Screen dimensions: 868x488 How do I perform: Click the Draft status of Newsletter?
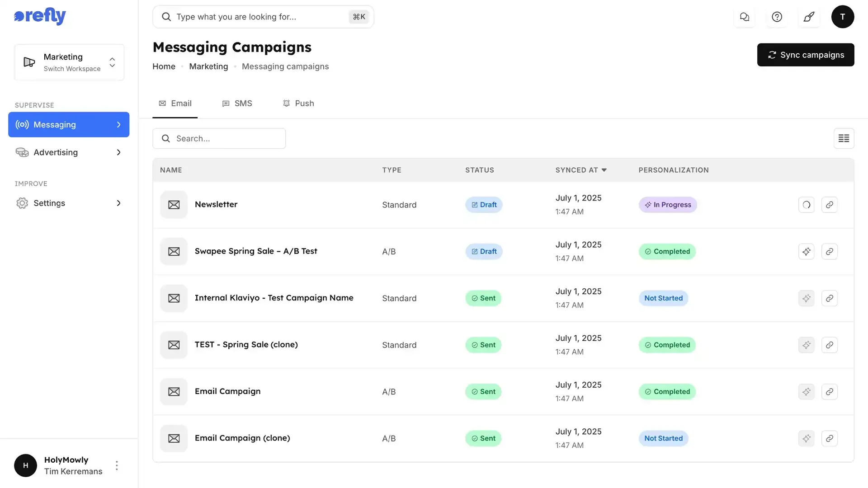484,205
